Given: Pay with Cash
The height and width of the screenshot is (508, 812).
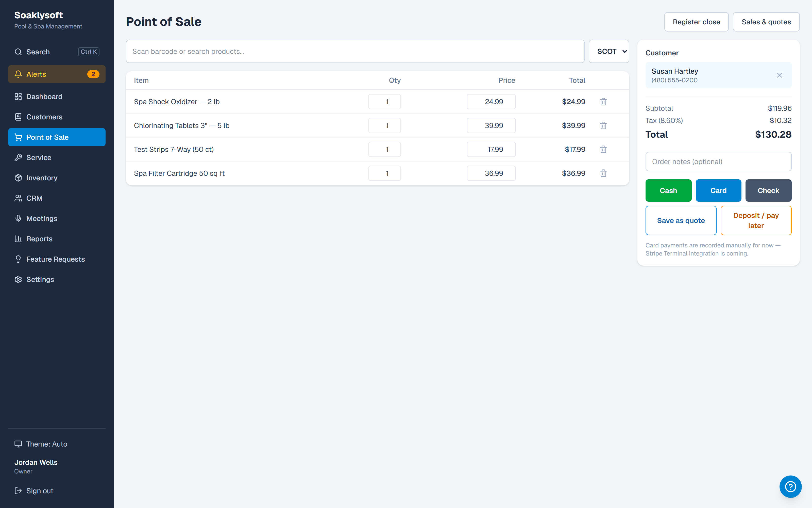Looking at the screenshot, I should [x=668, y=190].
